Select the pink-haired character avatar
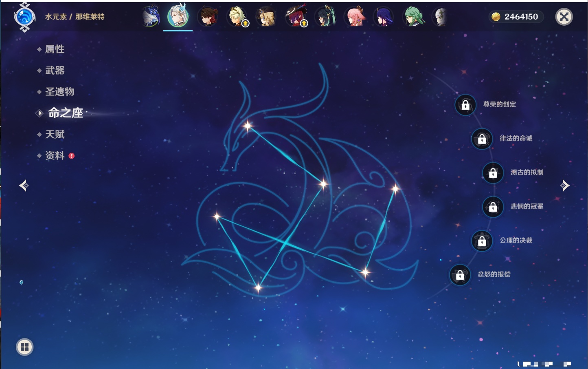The width and height of the screenshot is (588, 369). 355,17
